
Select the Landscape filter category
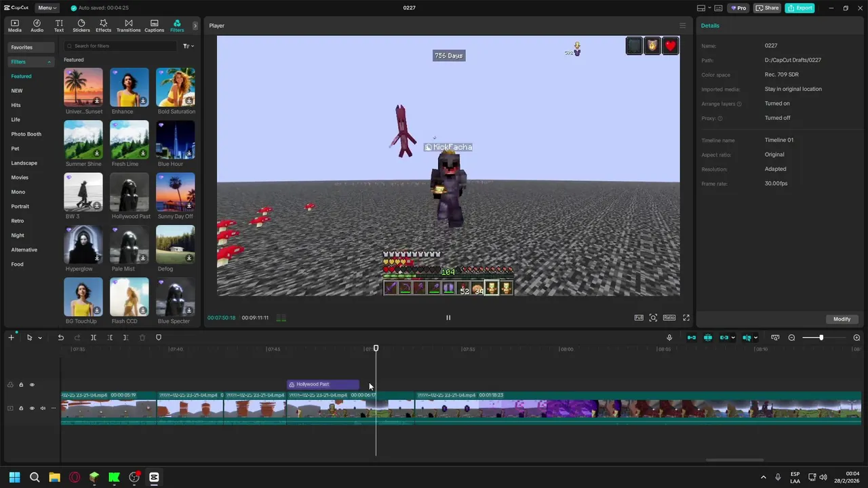click(24, 163)
